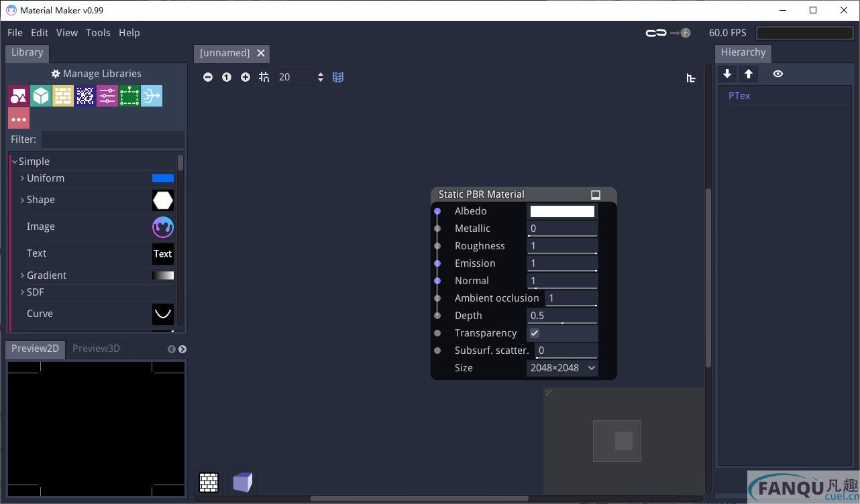Close the [unnamed] graph tab
The height and width of the screenshot is (504, 860).
click(x=261, y=53)
